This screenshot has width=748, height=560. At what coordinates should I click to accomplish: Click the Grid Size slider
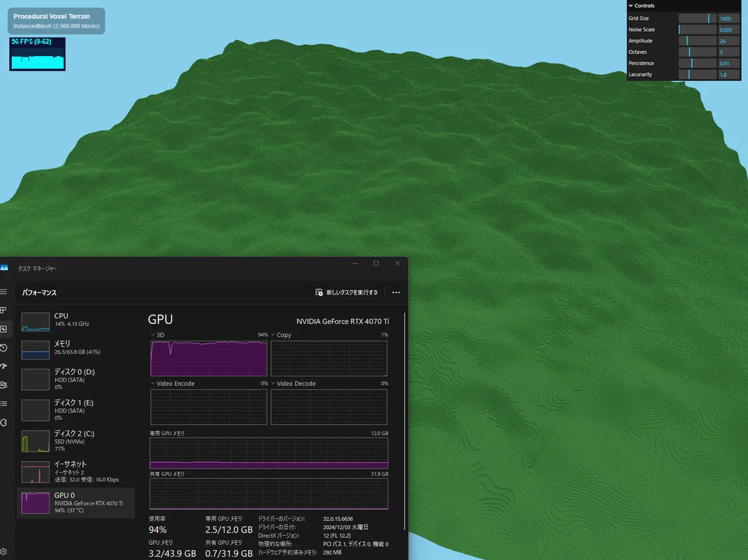(x=697, y=19)
